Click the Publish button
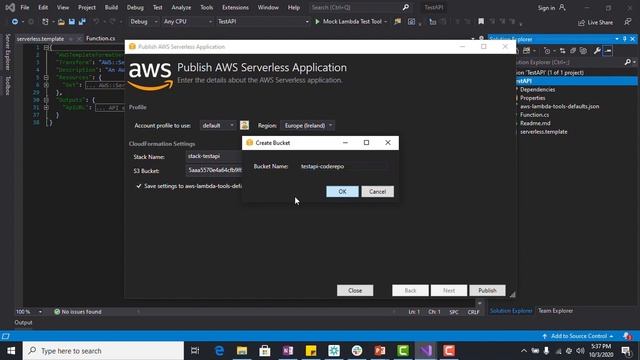The width and height of the screenshot is (640, 360). (x=487, y=290)
